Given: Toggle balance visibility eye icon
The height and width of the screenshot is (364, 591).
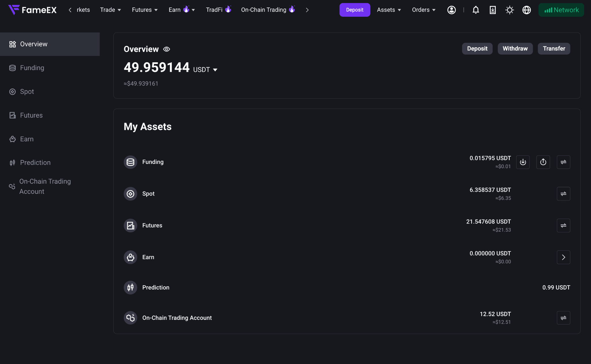Looking at the screenshot, I should click(x=167, y=49).
